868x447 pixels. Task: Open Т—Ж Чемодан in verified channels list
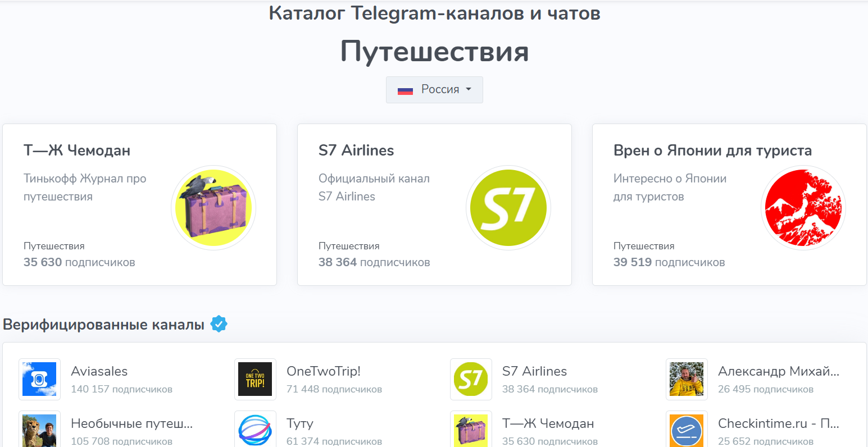548,424
